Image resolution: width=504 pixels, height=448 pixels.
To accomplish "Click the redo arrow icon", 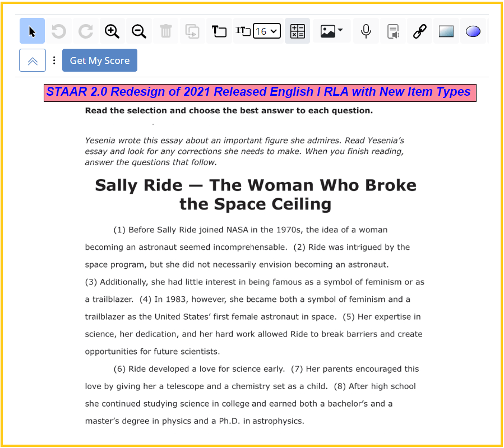I will [85, 31].
